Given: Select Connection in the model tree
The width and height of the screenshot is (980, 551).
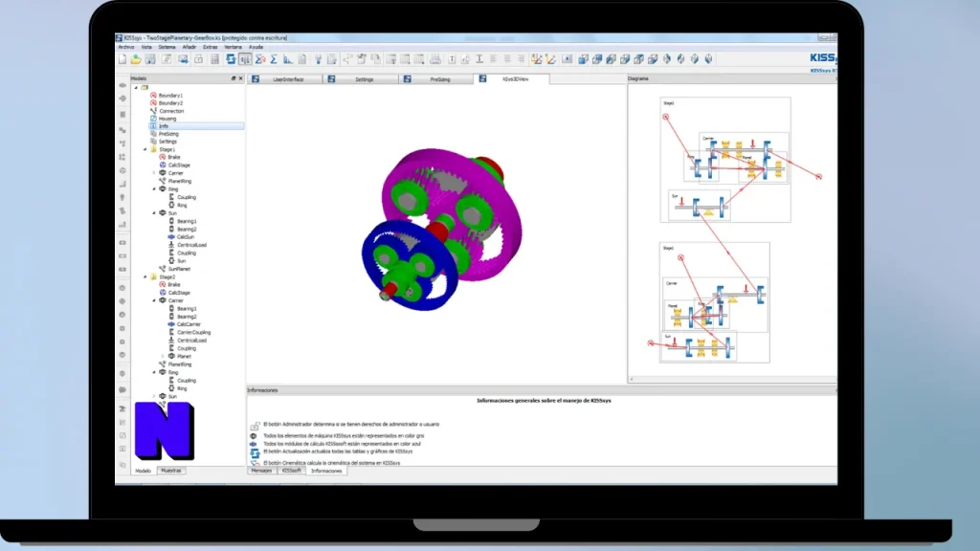Looking at the screenshot, I should pos(171,111).
